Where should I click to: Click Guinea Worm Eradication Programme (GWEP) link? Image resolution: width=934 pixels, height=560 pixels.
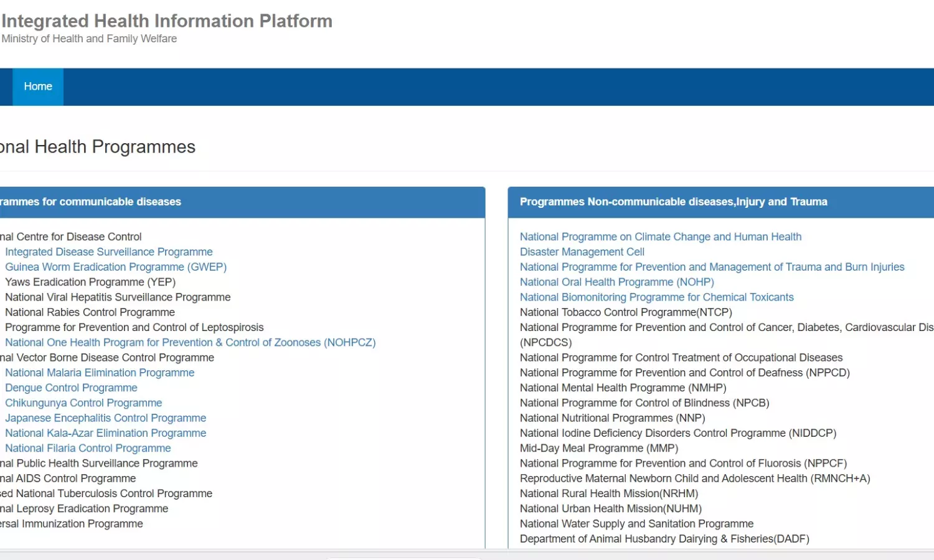tap(116, 267)
